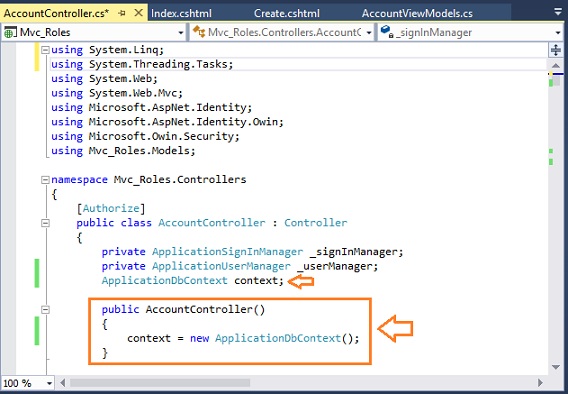Open the Mvc_Roles project dropdown
Viewport: 568px width, 394px height.
pyautogui.click(x=94, y=33)
